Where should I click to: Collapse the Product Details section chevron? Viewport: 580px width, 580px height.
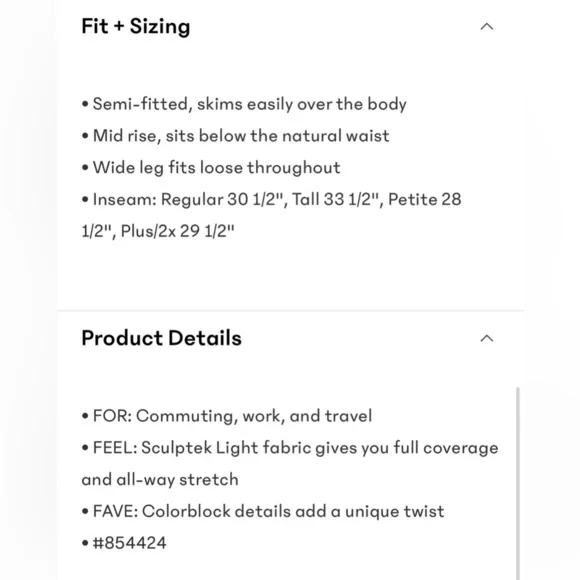(x=486, y=338)
